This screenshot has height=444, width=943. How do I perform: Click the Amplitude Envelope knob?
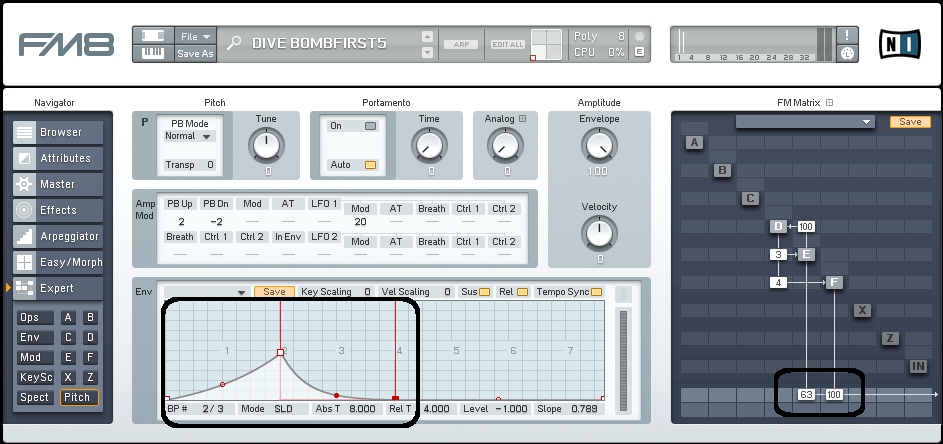pyautogui.click(x=599, y=148)
